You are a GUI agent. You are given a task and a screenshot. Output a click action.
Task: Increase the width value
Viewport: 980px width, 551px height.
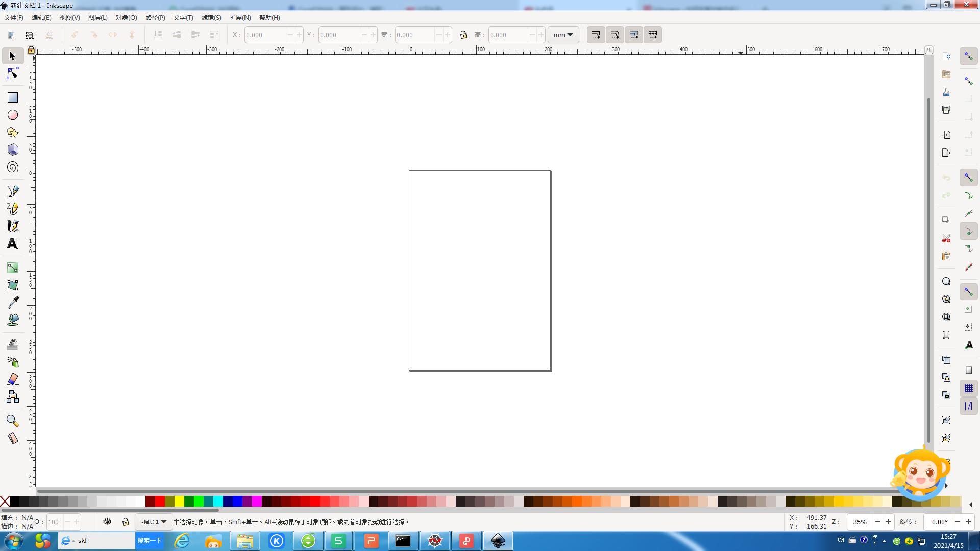[448, 35]
